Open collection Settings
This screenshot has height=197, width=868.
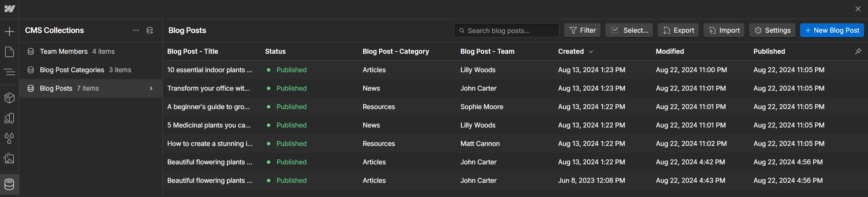click(772, 30)
